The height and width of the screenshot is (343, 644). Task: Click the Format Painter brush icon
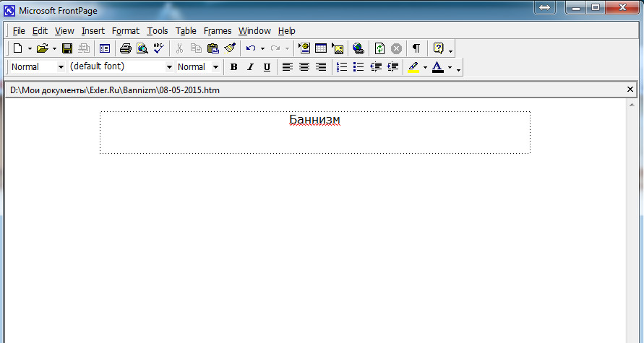[230, 48]
